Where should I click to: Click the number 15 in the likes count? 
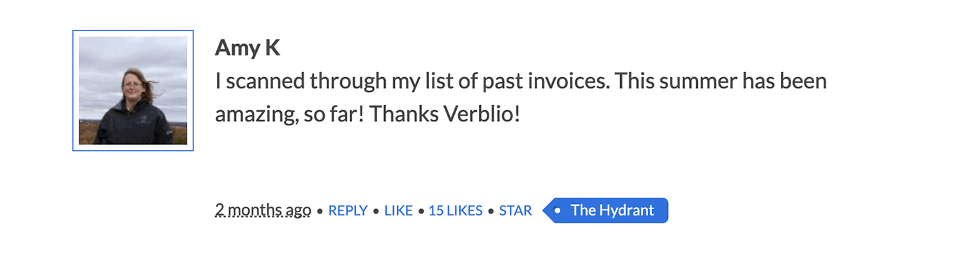(x=436, y=210)
